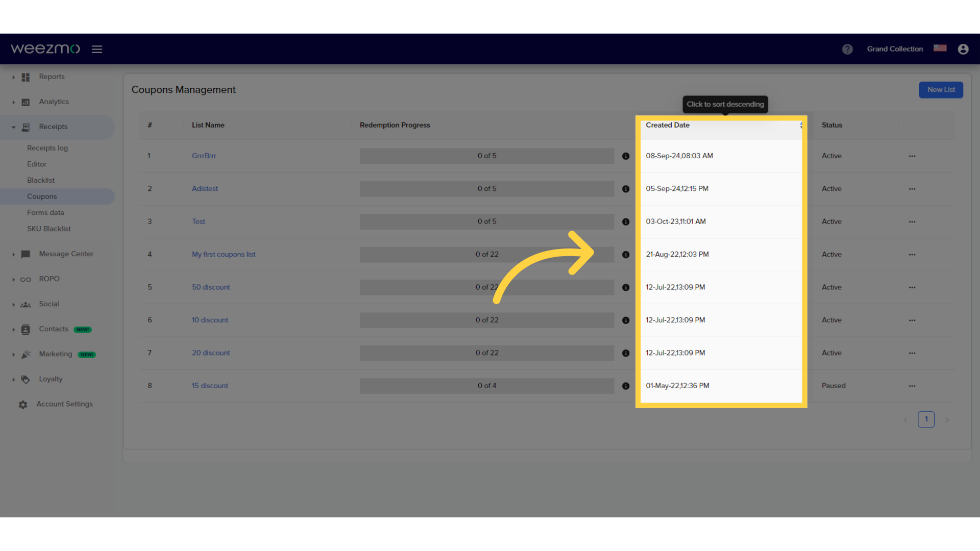This screenshot has height=551, width=980.
Task: Select the Contacts section icon
Action: [x=25, y=329]
